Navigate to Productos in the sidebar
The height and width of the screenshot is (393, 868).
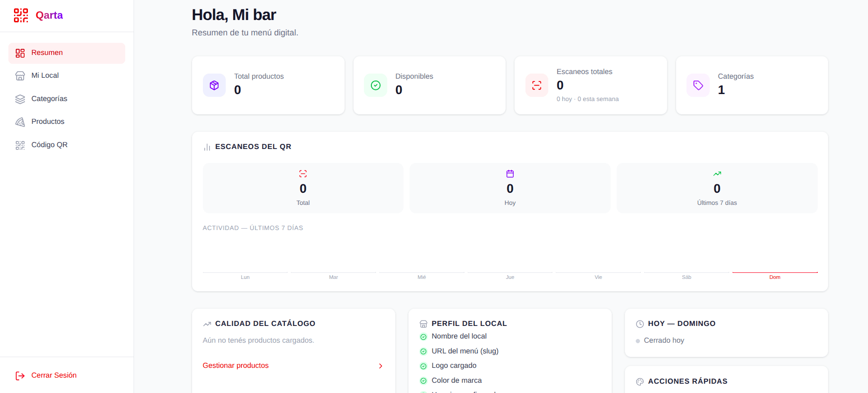tap(67, 122)
